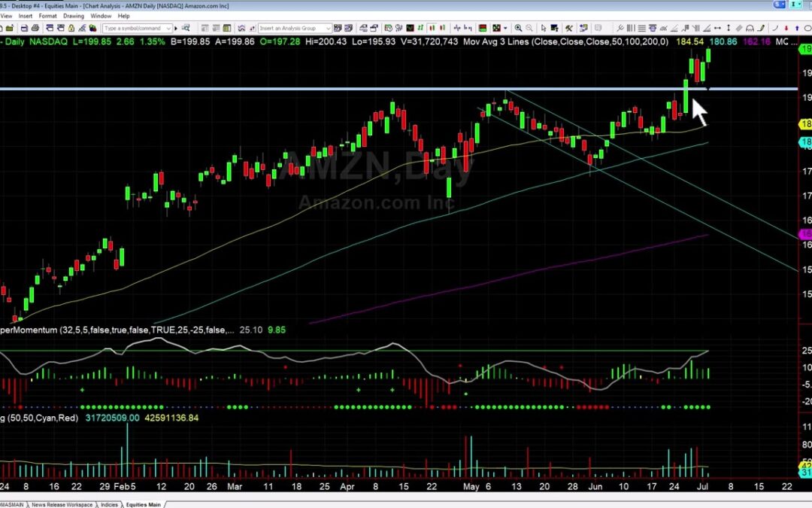The image size is (812, 508).
Task: Click the zoom in magnifier icon
Action: coord(518,28)
